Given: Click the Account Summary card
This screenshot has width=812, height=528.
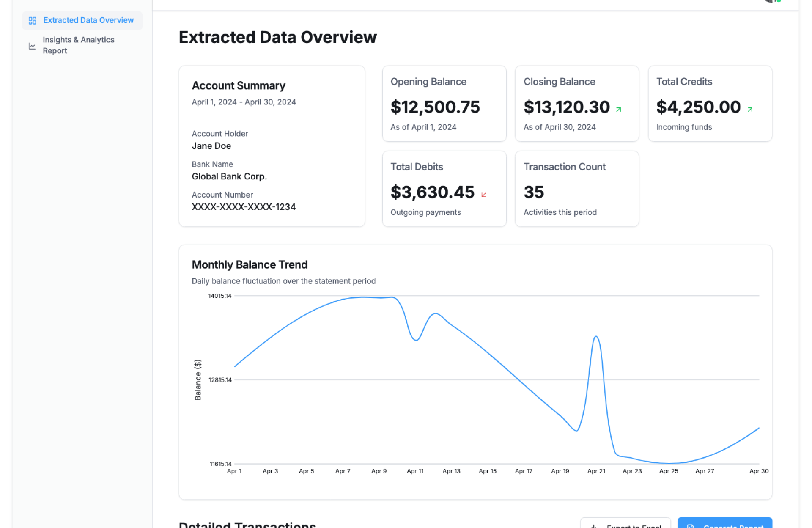Looking at the screenshot, I should [x=272, y=146].
